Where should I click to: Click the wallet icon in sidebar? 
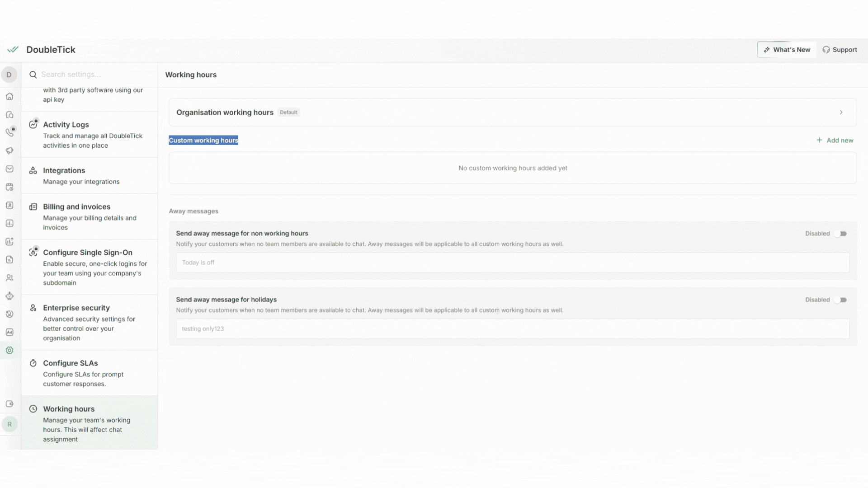(9, 404)
